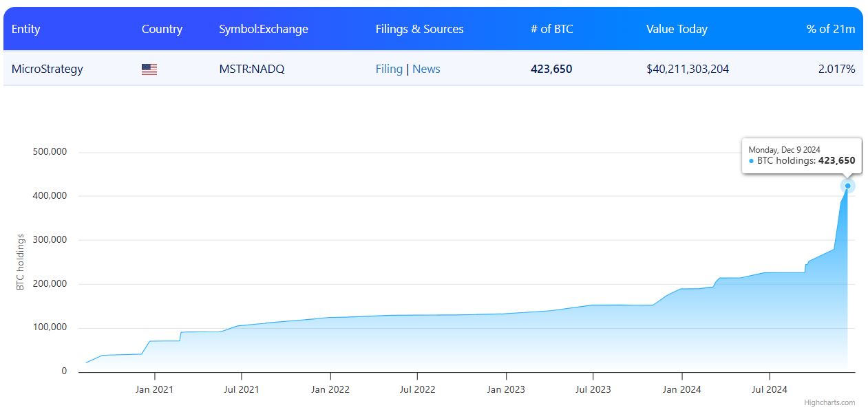Sort by the Entity column header
Image resolution: width=868 pixels, height=412 pixels.
[x=26, y=29]
